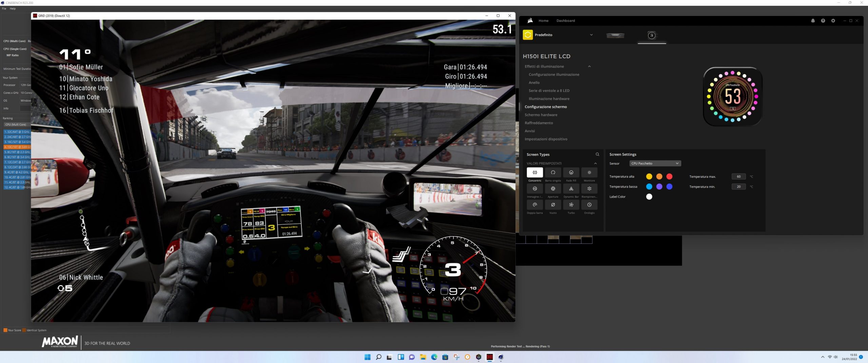This screenshot has height=363, width=868.
Task: Open the Home tab in iCUE
Action: [543, 21]
